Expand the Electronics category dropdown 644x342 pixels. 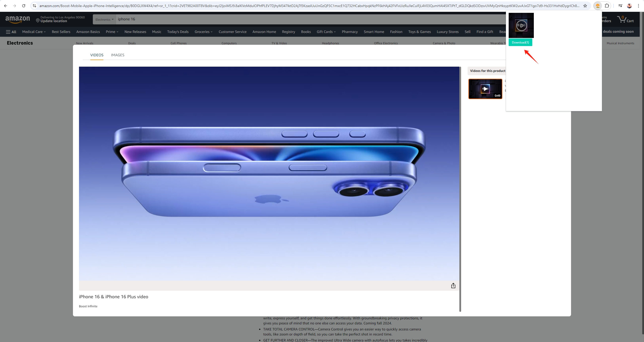[x=104, y=19]
